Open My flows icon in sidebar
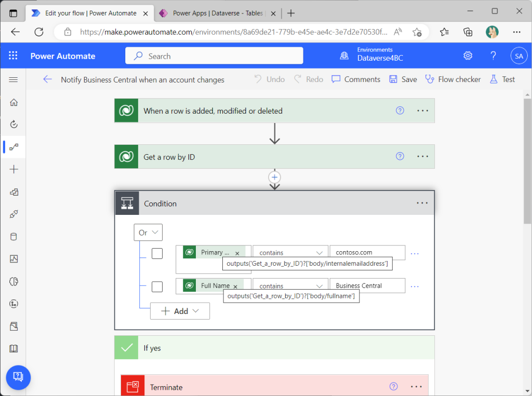This screenshot has width=532, height=396. 14,147
